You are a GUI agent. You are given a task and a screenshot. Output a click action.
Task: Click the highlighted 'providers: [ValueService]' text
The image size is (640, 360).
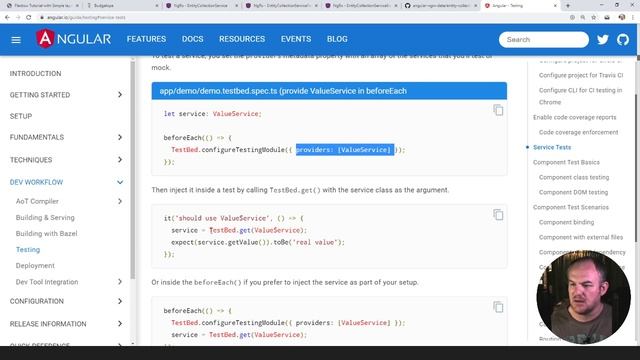pyautogui.click(x=345, y=150)
